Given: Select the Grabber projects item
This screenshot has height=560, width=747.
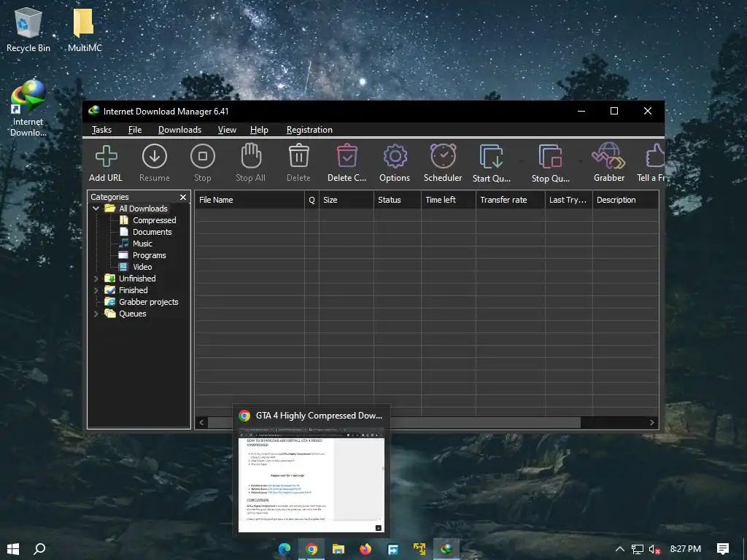Looking at the screenshot, I should [142, 302].
